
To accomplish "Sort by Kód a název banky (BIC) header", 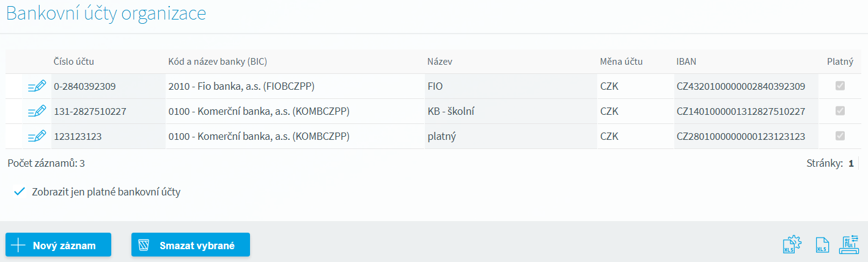I will (x=218, y=62).
